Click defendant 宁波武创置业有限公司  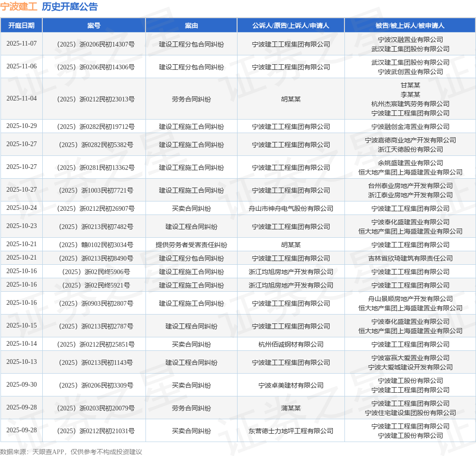(x=410, y=72)
